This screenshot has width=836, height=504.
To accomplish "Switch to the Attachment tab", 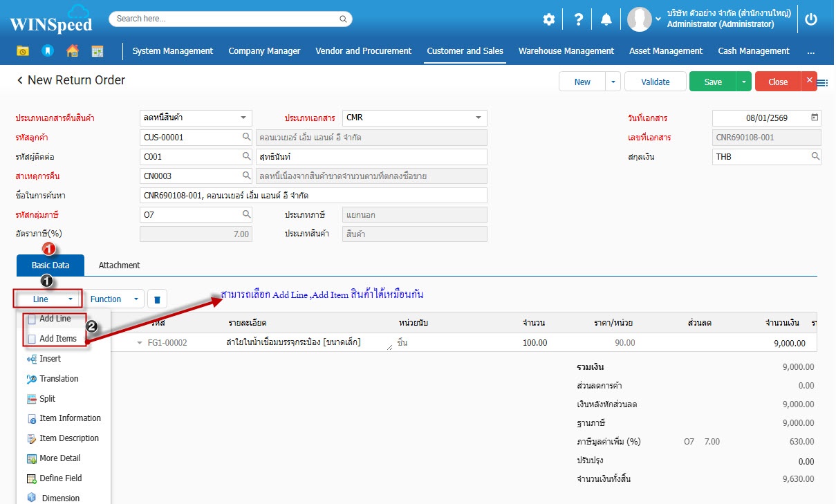I will 119,265.
